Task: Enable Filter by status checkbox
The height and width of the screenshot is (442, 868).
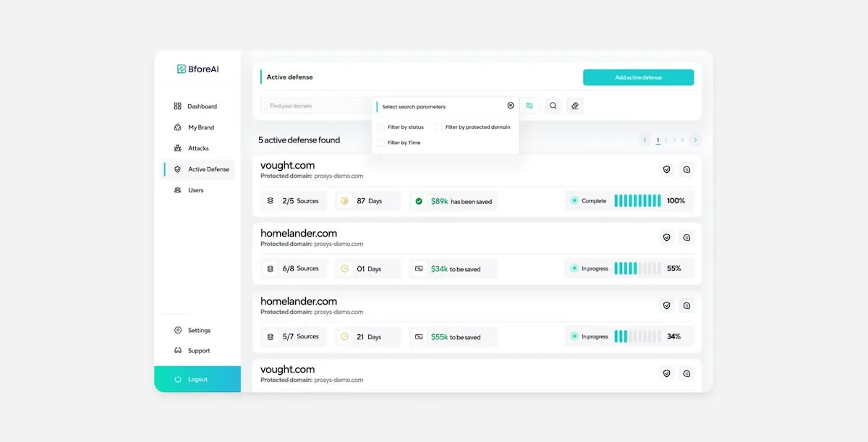Action: (x=381, y=127)
